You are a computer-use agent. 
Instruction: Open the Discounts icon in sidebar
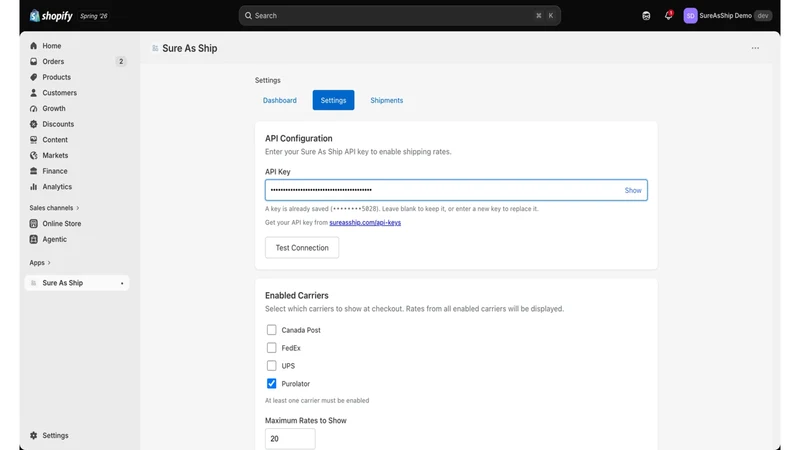34,124
